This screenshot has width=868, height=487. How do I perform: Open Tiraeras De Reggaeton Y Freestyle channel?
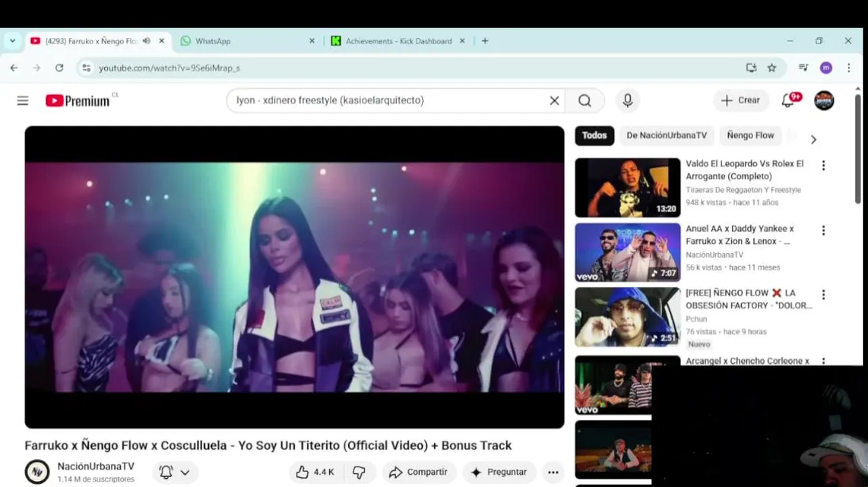pyautogui.click(x=743, y=190)
